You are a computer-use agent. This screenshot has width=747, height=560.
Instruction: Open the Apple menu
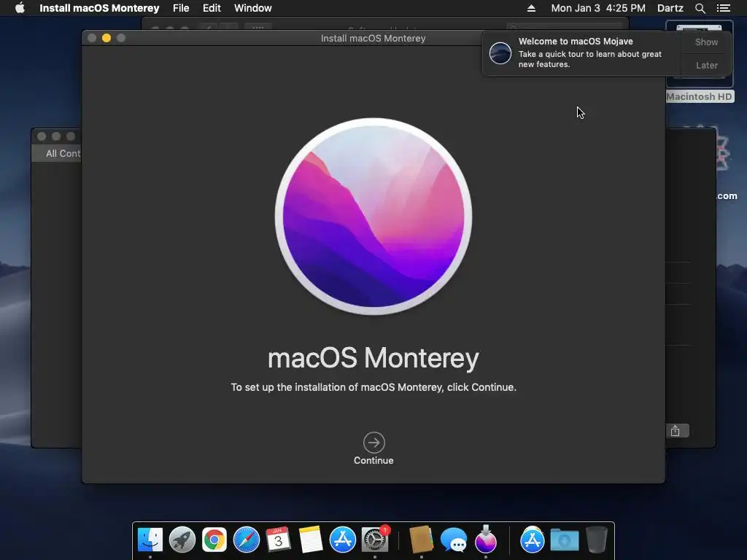point(20,8)
